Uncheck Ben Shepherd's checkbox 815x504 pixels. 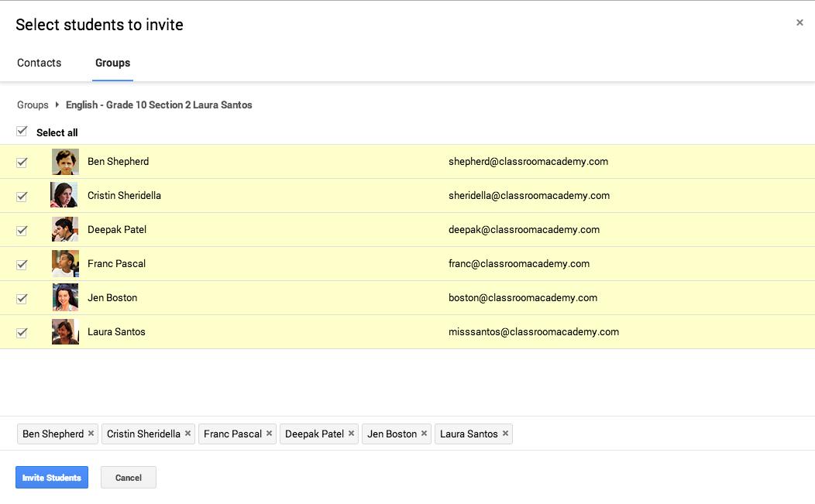22,162
